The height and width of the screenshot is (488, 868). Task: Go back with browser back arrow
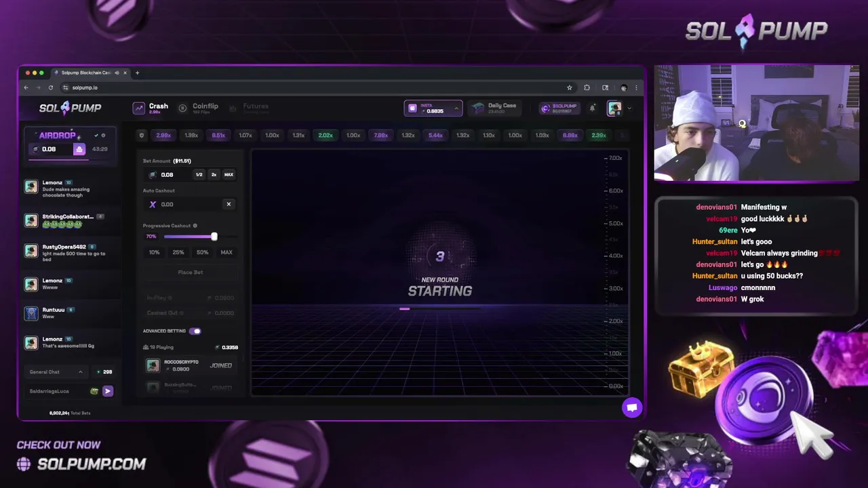click(x=26, y=87)
